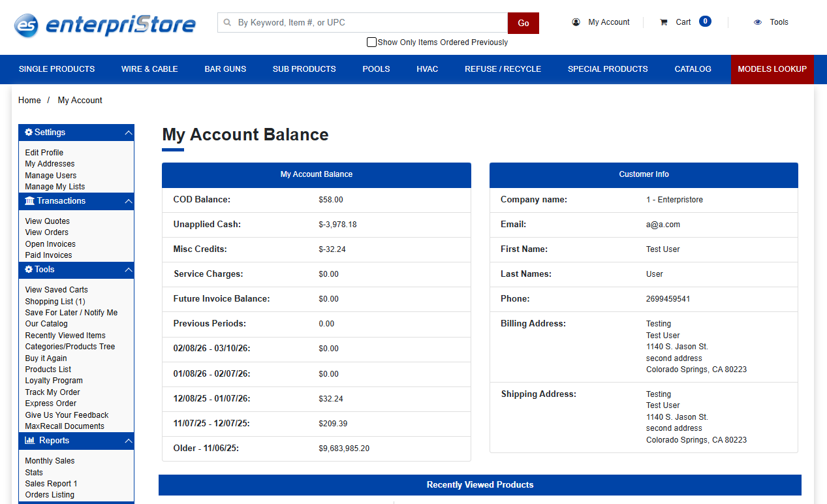
Task: Open Save For Later / Notify Me
Action: point(71,313)
